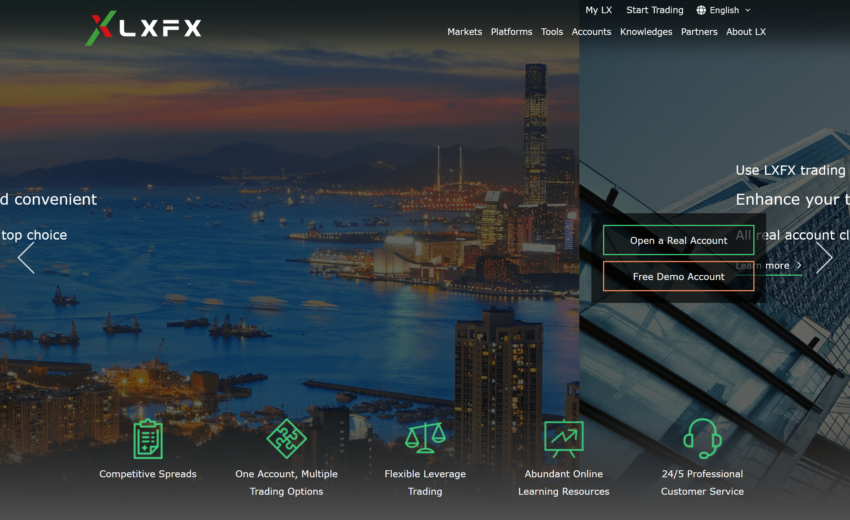
Task: Click the puzzle piece trading options icon
Action: pos(286,439)
